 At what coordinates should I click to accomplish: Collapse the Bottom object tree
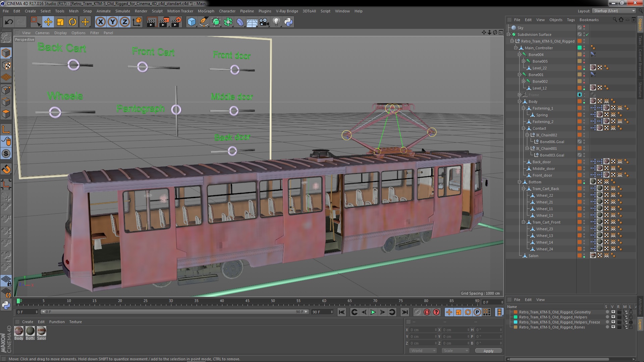(520, 182)
